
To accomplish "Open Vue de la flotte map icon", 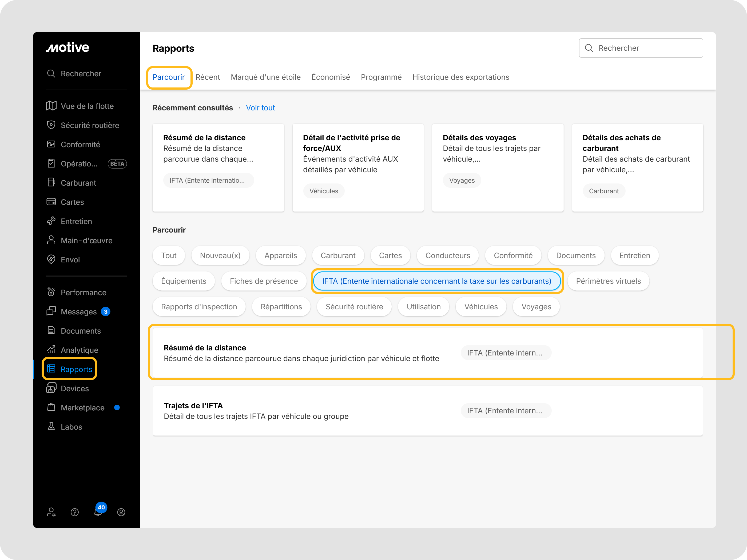I will coord(51,106).
